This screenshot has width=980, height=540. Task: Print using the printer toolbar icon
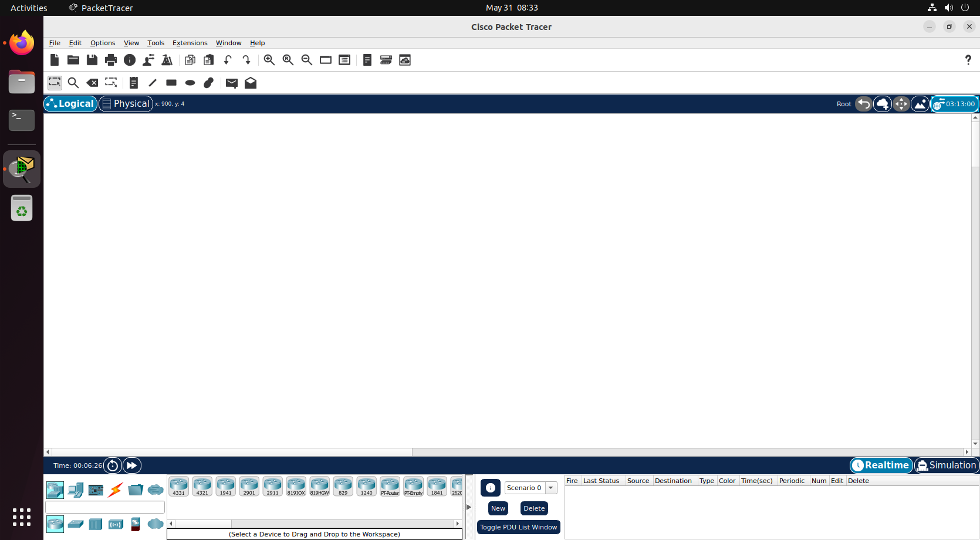click(111, 60)
